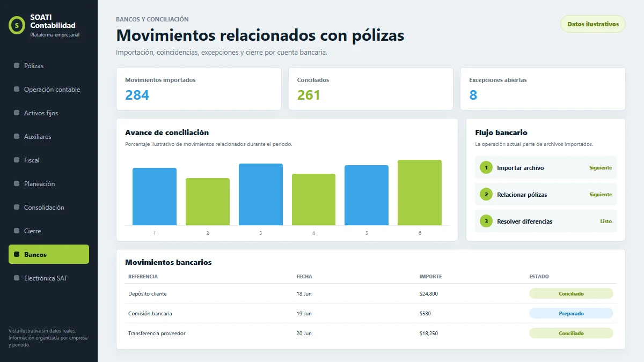Click Siguiente on Relacionar pólizas step

601,195
